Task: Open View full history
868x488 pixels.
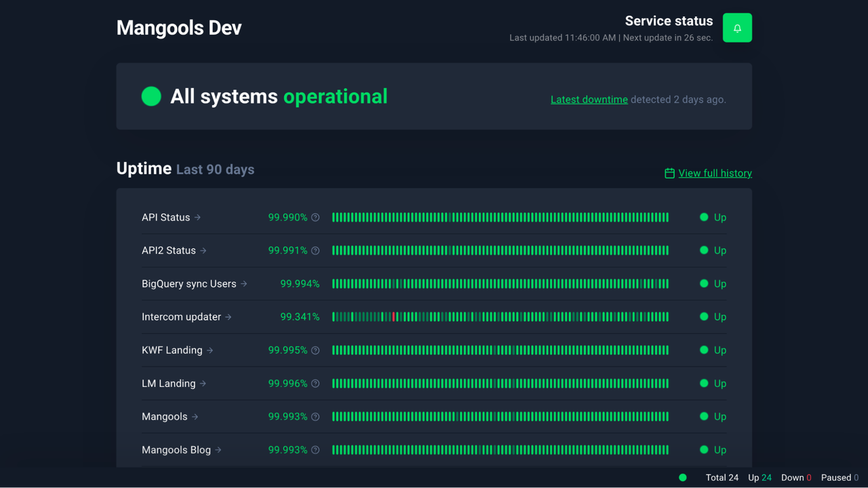Action: (x=715, y=173)
